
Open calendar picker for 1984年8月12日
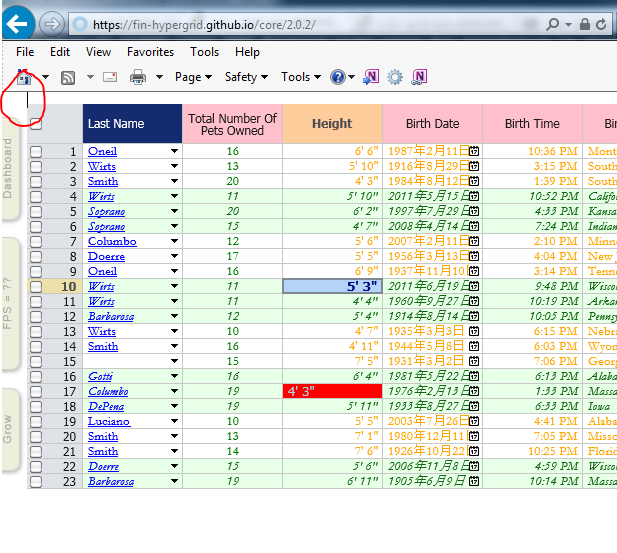tap(474, 181)
